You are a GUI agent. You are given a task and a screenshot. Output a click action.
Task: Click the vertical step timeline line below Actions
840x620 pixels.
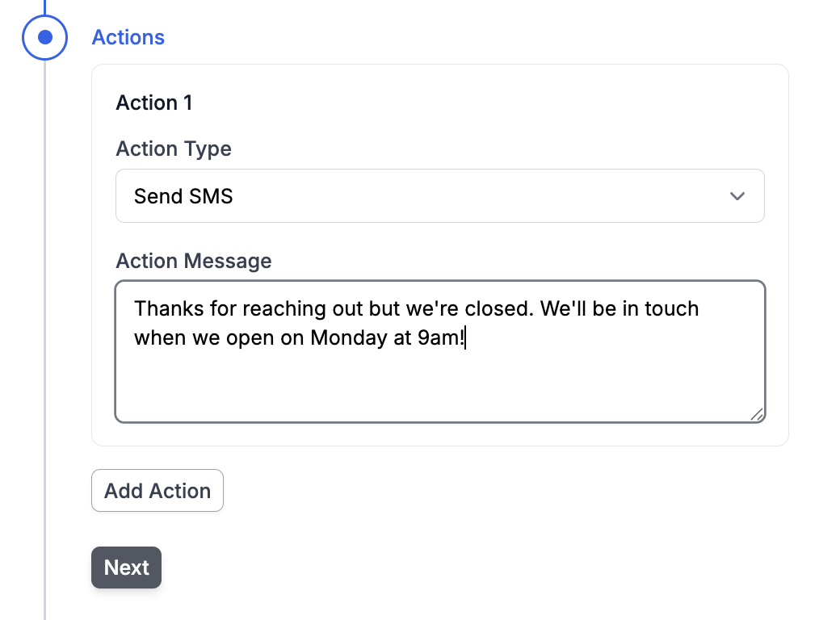tap(45, 323)
